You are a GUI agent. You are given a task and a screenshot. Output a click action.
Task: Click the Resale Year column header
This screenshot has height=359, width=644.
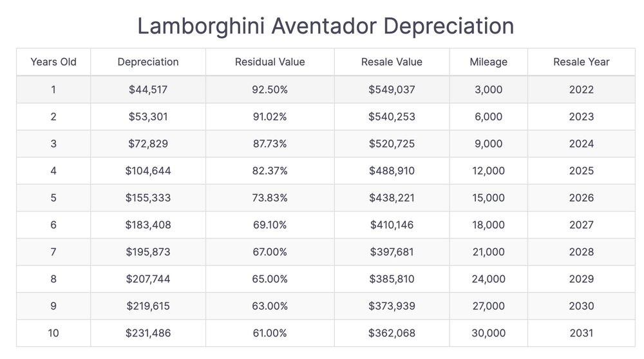(x=582, y=62)
